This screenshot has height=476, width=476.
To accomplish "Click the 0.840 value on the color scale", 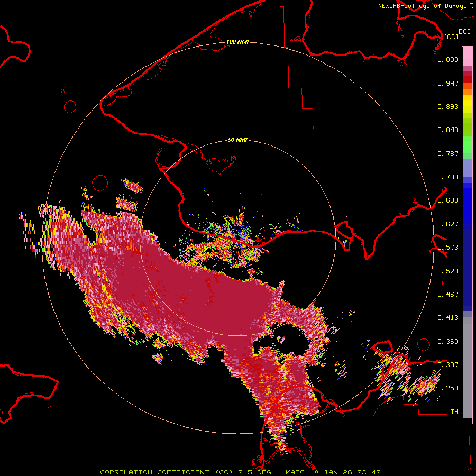I will [x=448, y=130].
